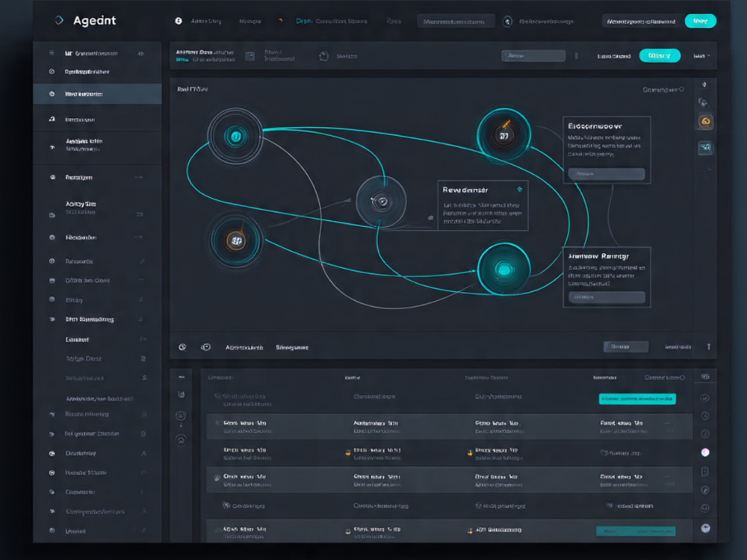This screenshot has height=560, width=747.
Task: Click the small orange icon in top navigation
Action: [x=280, y=20]
